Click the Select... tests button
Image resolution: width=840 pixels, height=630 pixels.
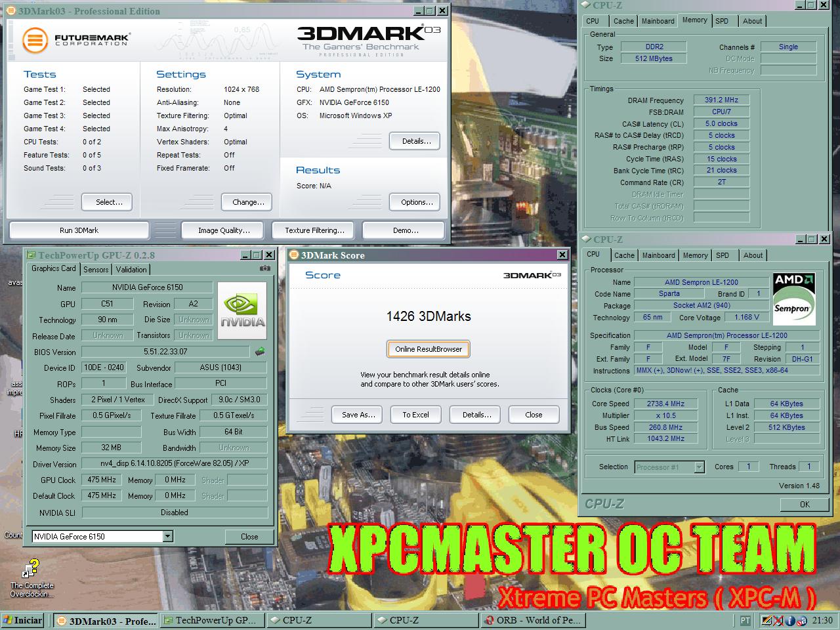click(x=107, y=202)
